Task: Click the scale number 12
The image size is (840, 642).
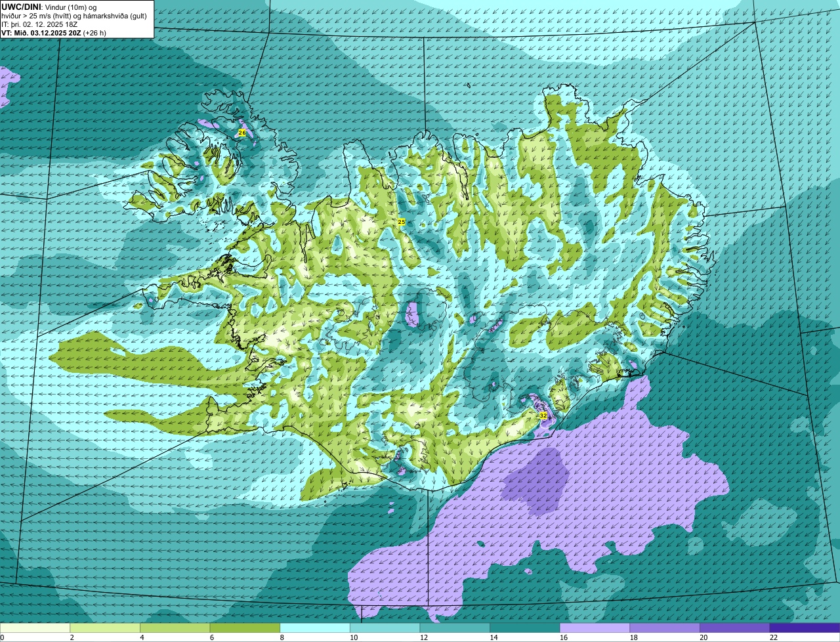Action: click(x=424, y=637)
